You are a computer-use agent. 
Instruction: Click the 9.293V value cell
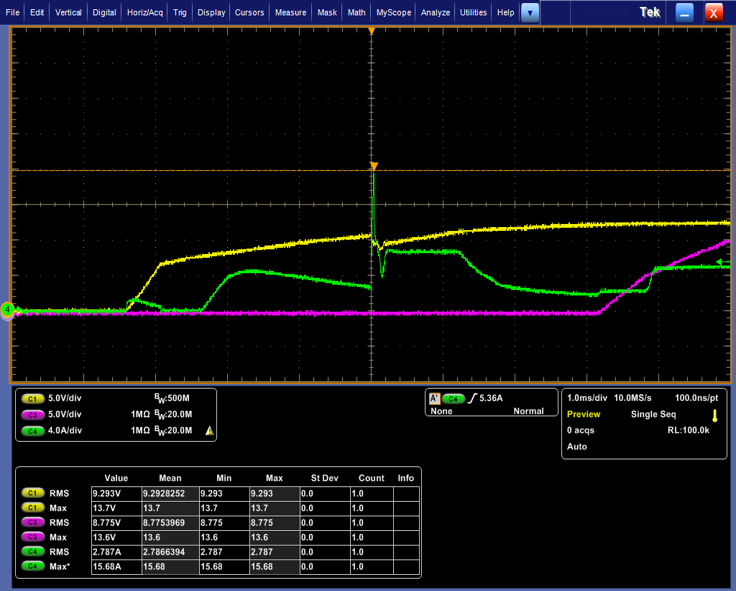[116, 493]
